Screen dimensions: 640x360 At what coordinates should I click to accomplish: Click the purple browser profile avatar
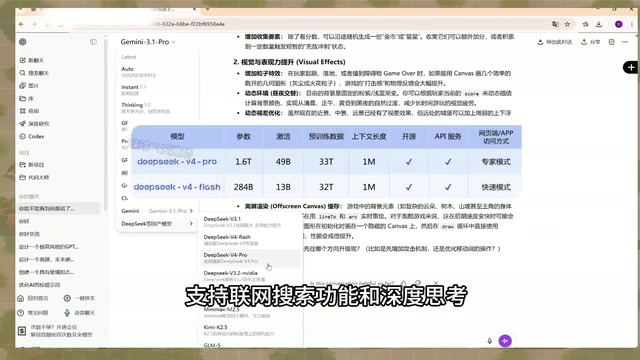(x=618, y=24)
